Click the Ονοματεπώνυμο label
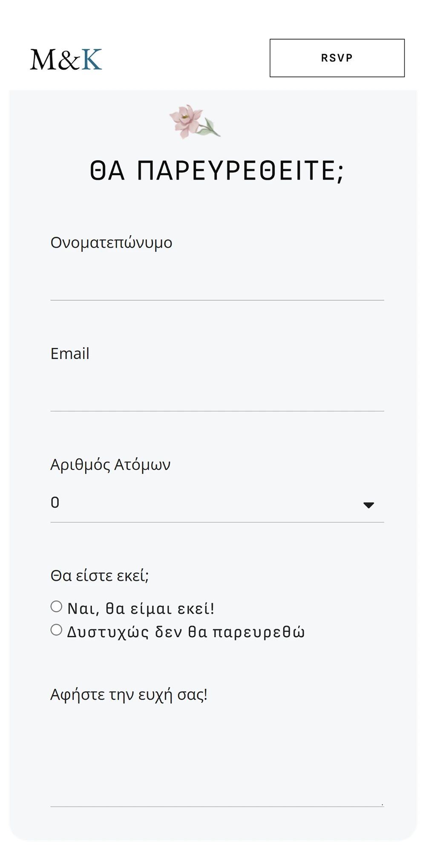 click(111, 243)
